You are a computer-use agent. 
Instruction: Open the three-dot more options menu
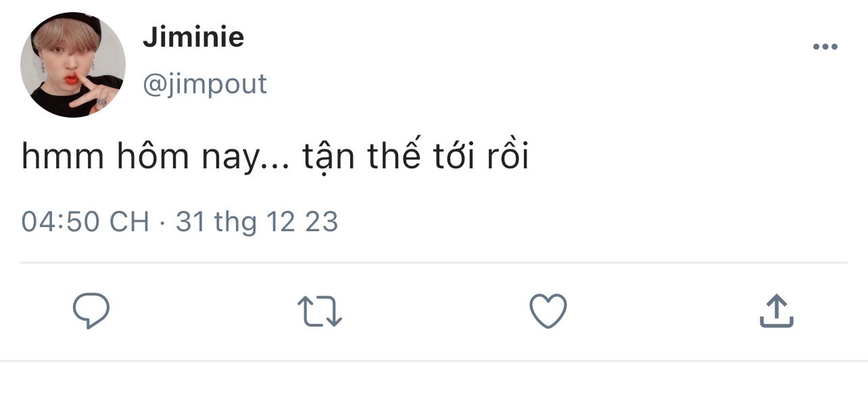[825, 47]
